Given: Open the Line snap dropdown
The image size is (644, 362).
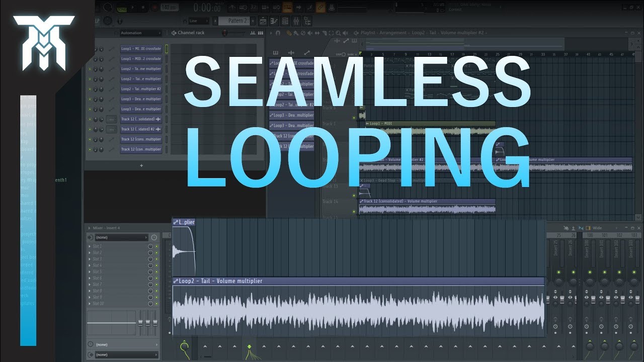Looking at the screenshot, I should [199, 21].
